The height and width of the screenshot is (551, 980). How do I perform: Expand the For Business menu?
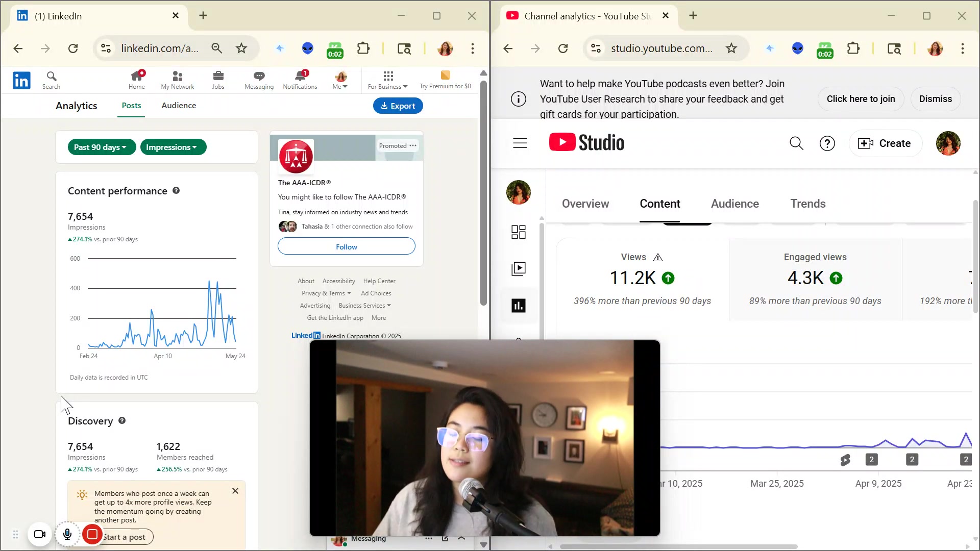point(387,80)
